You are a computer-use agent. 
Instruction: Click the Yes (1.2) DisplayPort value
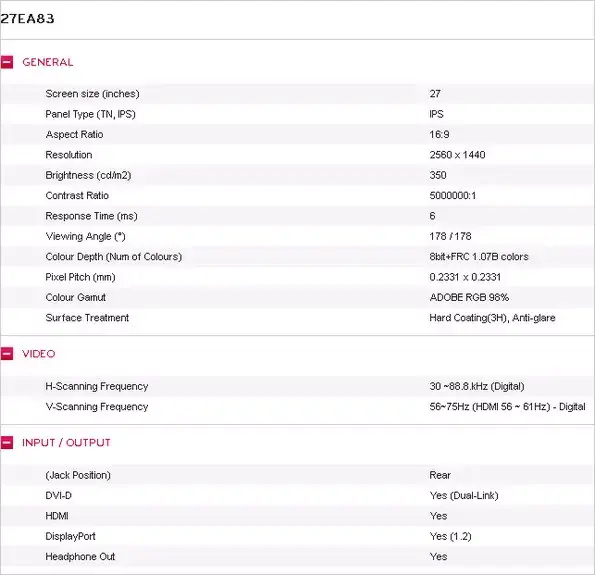pyautogui.click(x=450, y=536)
